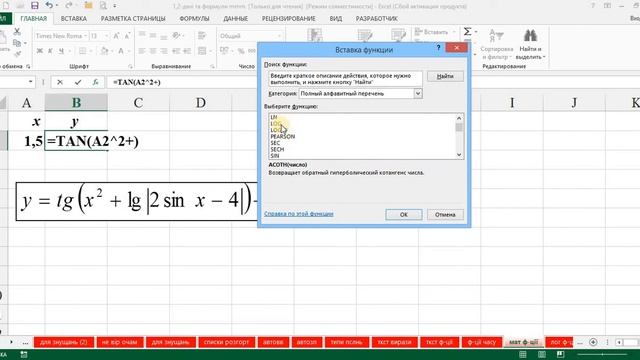
Task: Click the dialog help question mark
Action: tap(438, 48)
